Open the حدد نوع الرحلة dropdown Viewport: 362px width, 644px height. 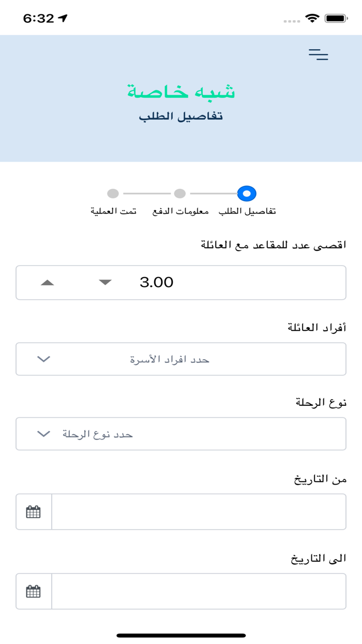coord(181,434)
